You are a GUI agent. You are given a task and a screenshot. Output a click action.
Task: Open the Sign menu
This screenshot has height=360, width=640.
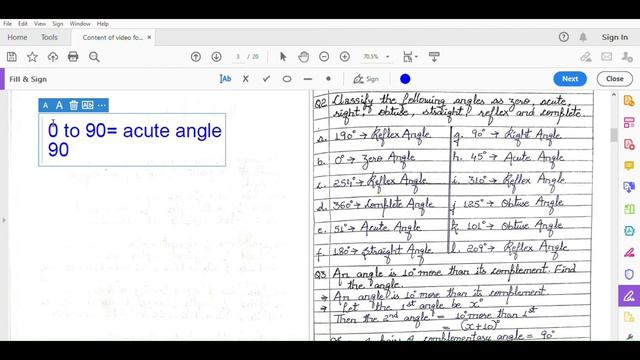coord(58,24)
